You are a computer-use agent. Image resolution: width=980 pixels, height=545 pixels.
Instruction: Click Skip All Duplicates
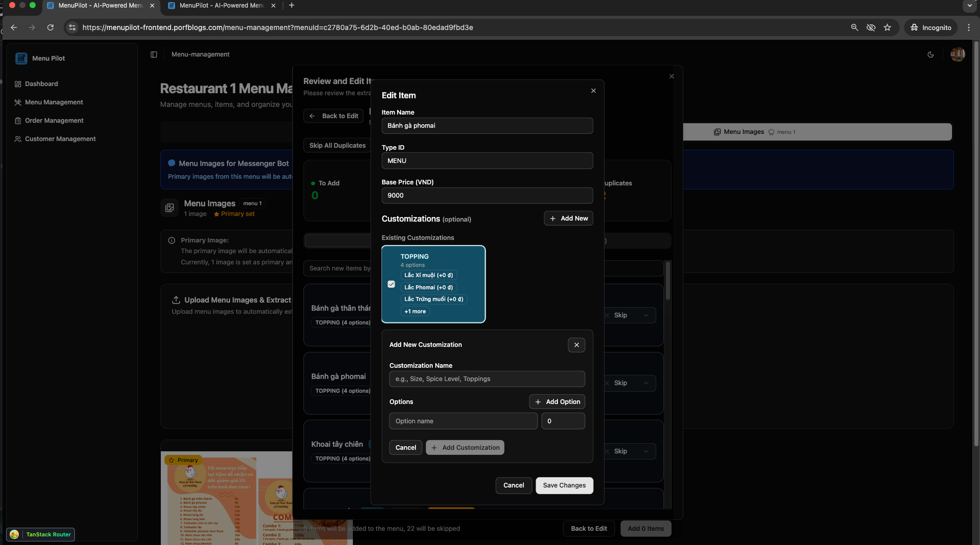point(337,146)
